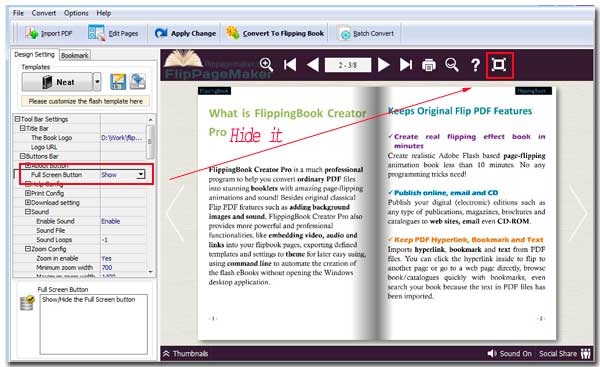Click the question mark help icon

click(x=475, y=65)
